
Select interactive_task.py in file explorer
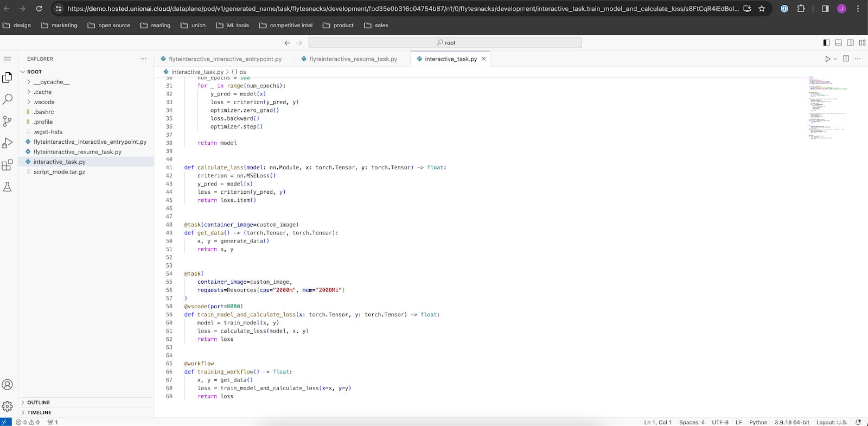(86, 162)
